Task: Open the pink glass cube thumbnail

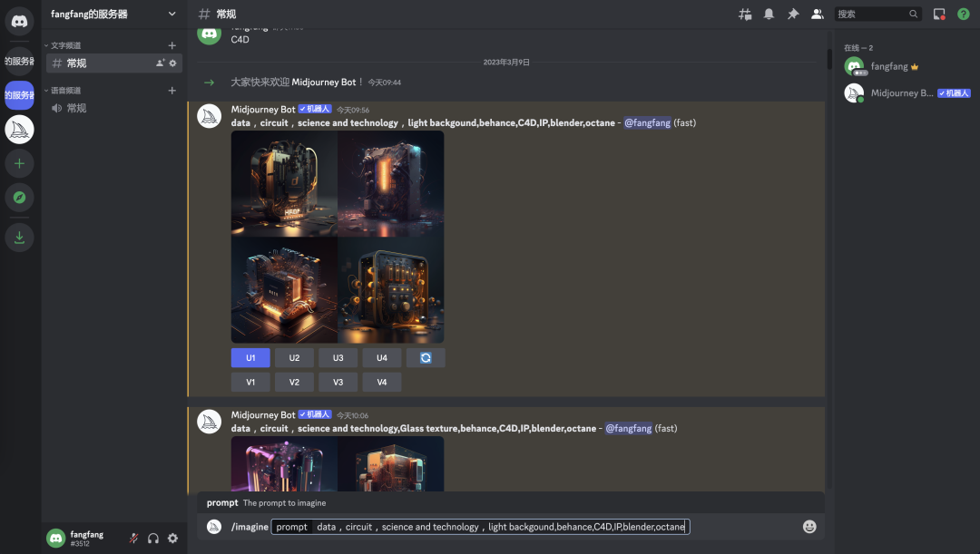Action: point(284,463)
